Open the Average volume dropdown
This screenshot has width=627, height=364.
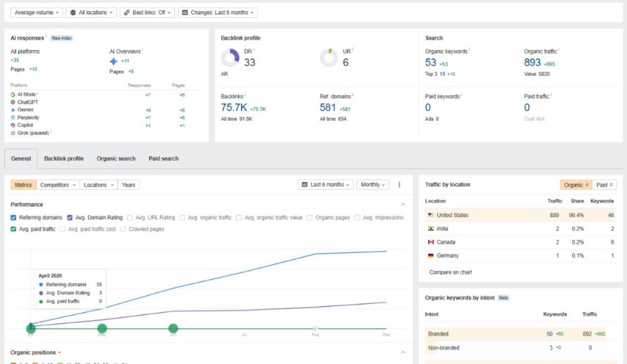coord(36,12)
